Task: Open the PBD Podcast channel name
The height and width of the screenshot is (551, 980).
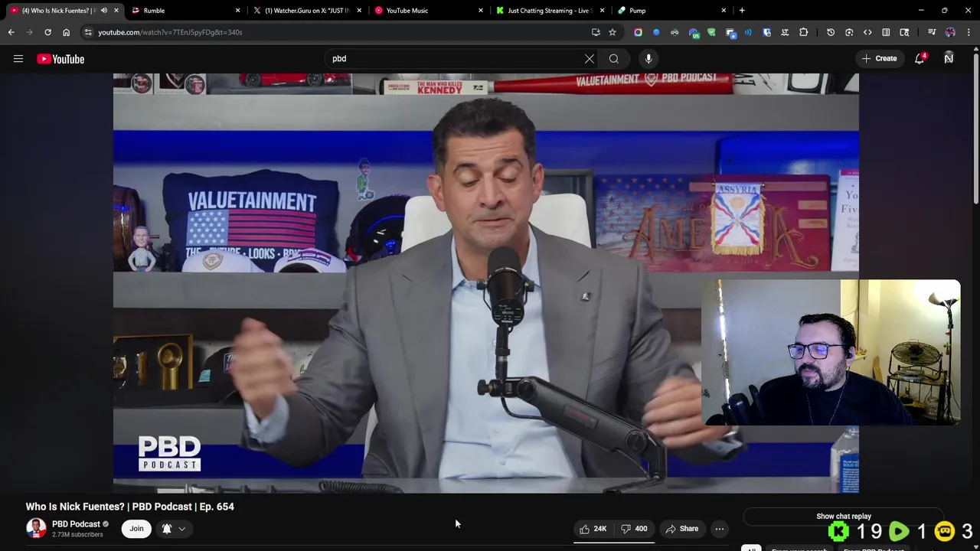Action: 76,524
